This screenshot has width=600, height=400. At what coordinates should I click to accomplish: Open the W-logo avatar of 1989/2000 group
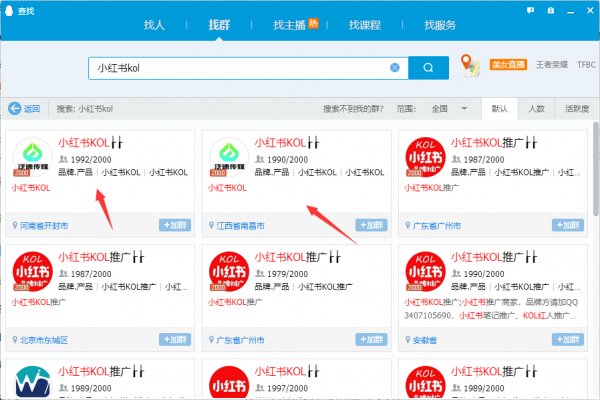[x=33, y=382]
